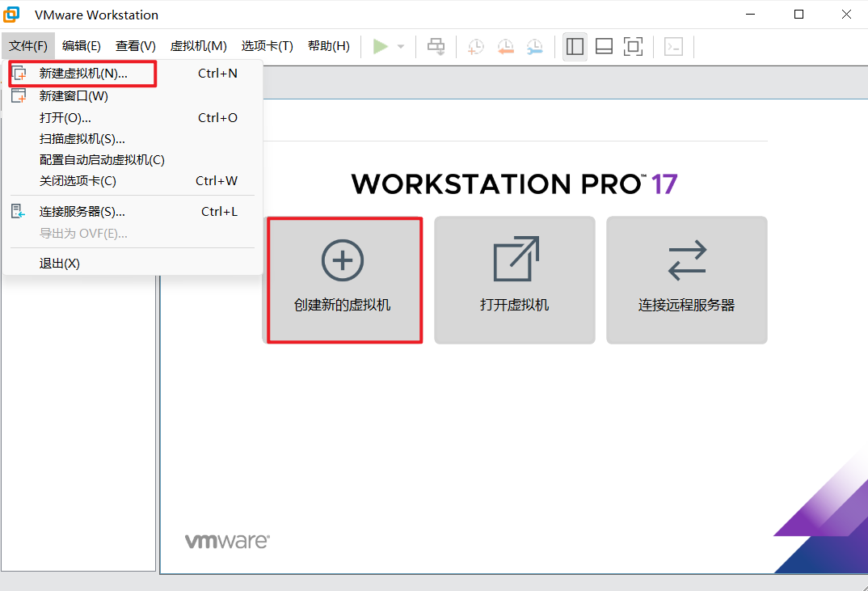868x591 pixels.
Task: Choose 连接服务器(S)... in the menu
Action: pos(82,212)
